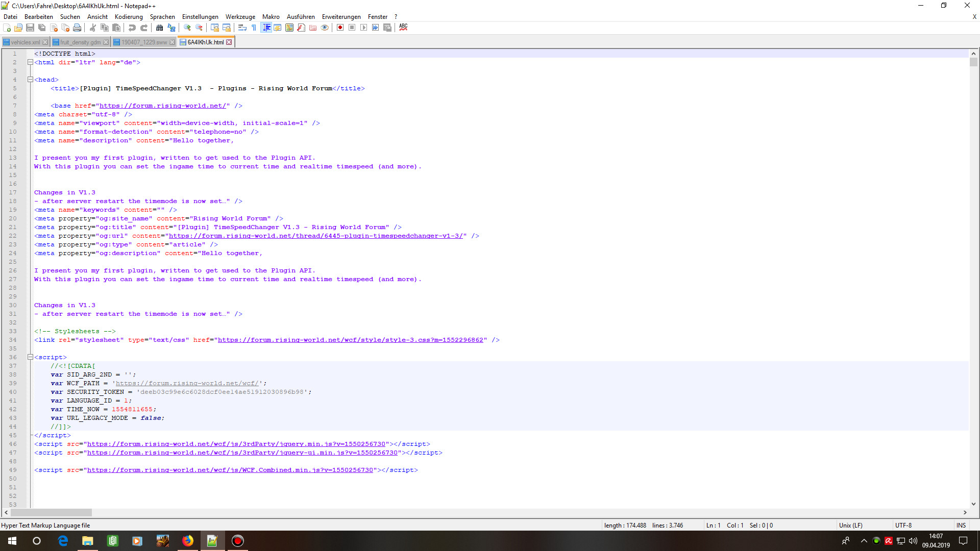
Task: Open the Kodierung menu
Action: click(129, 17)
